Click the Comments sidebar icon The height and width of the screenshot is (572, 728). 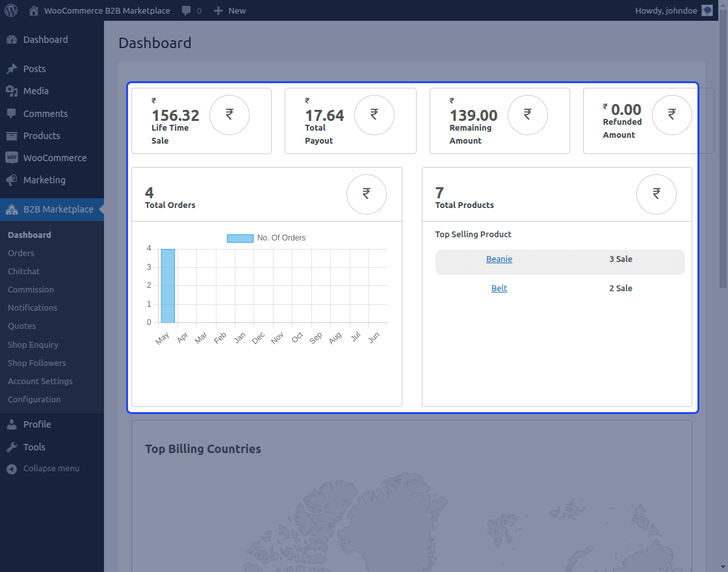(12, 113)
